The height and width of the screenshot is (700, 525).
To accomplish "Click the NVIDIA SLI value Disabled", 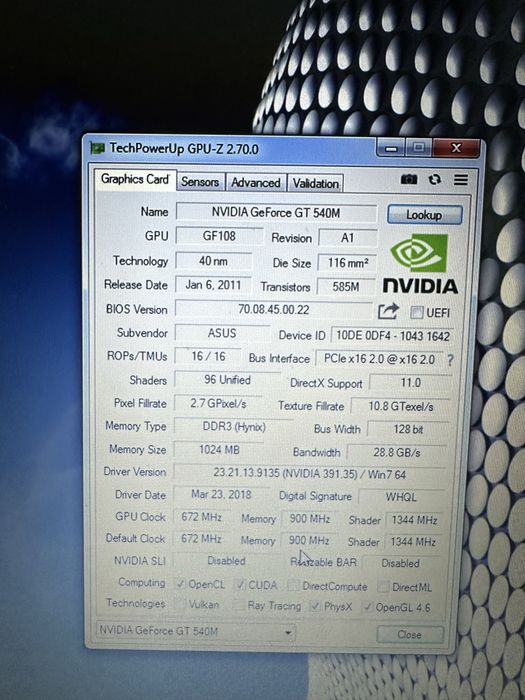I will pos(226,560).
